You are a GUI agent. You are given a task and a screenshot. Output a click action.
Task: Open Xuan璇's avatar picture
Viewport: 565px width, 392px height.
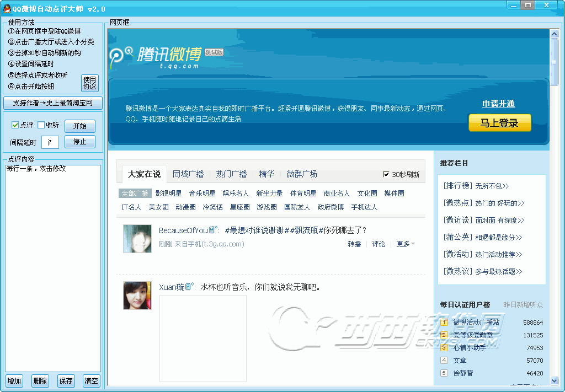137,296
